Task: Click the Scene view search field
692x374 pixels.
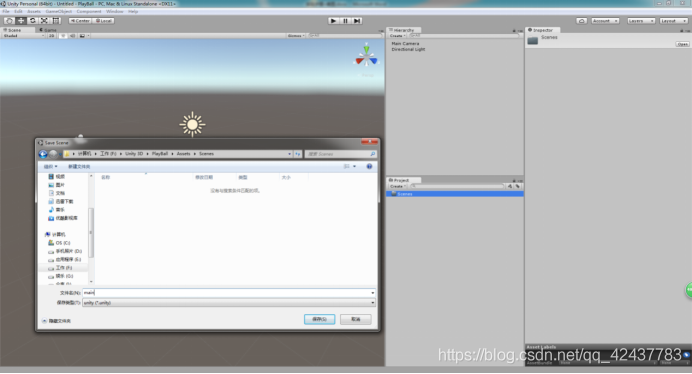Action: pos(345,36)
